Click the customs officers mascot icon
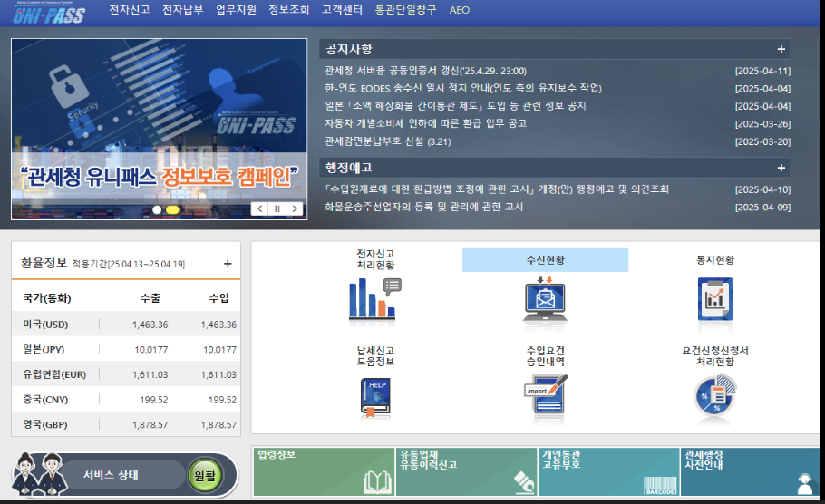 [40, 473]
